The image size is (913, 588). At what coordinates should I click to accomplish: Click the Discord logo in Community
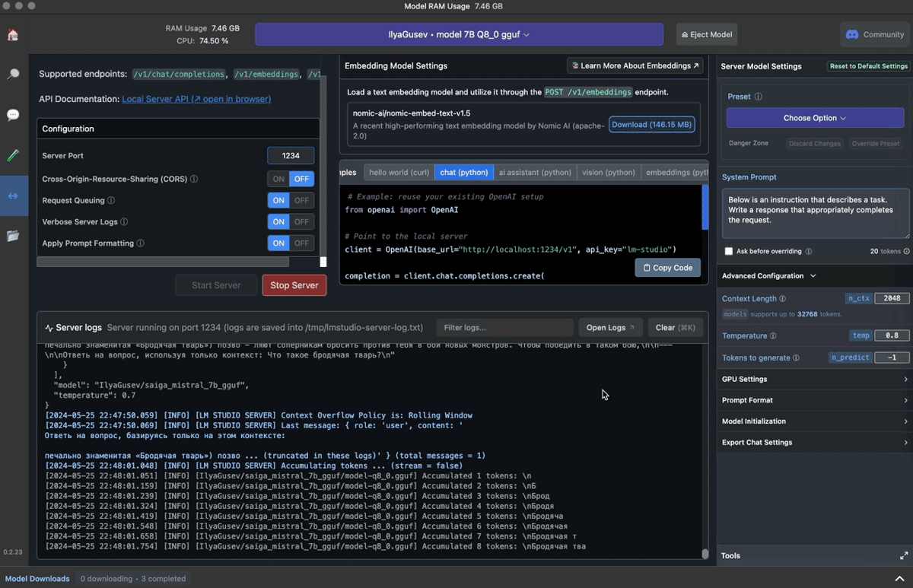pyautogui.click(x=852, y=34)
